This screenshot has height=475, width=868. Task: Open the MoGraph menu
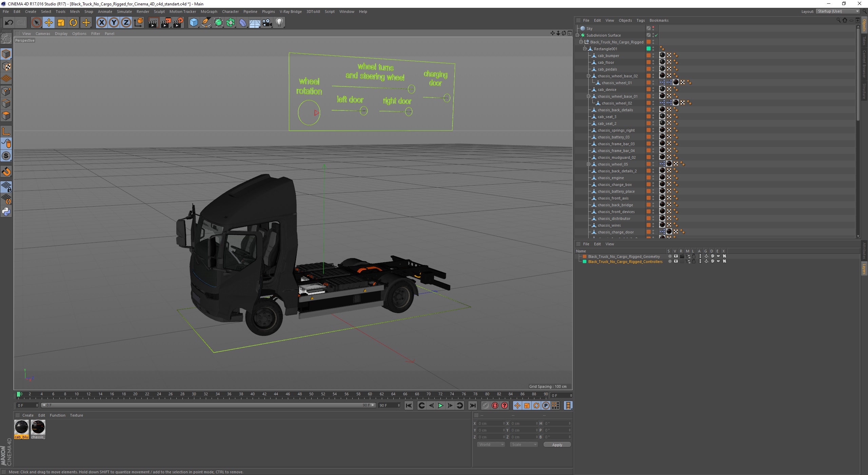click(x=209, y=12)
